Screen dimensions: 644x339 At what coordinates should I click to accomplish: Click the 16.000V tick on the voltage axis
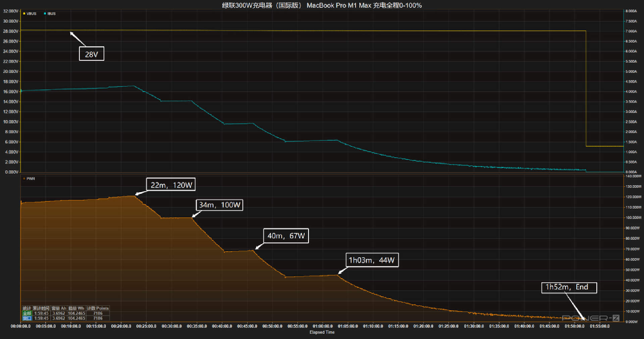11,92
